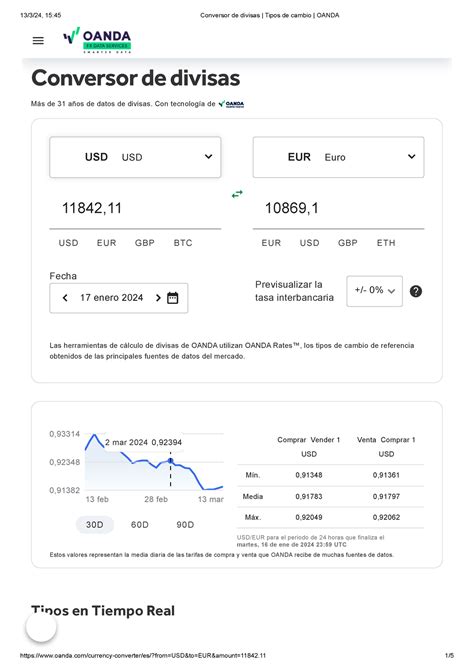Click the chart data point marker for 2 mar

coord(171,461)
